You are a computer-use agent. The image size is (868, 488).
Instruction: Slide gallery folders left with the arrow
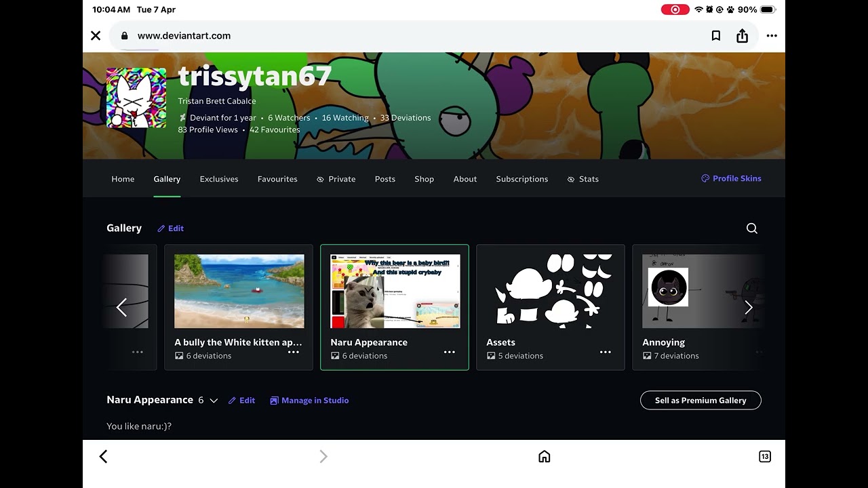[x=121, y=308]
